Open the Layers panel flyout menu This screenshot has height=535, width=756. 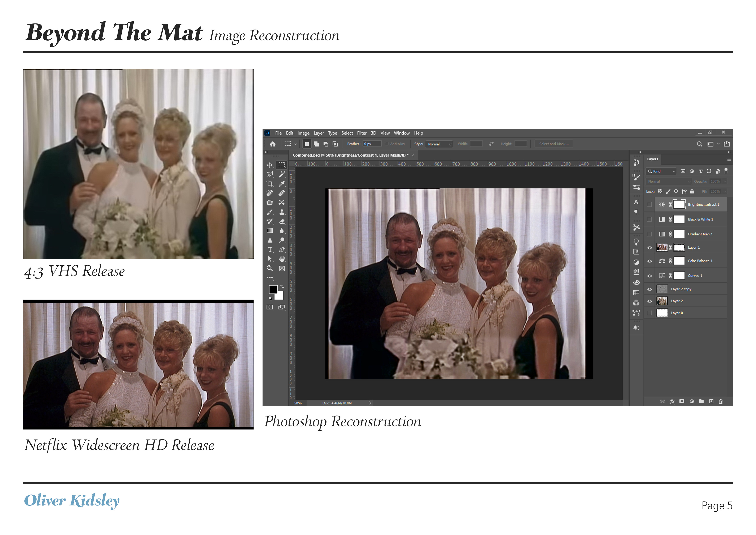point(729,159)
